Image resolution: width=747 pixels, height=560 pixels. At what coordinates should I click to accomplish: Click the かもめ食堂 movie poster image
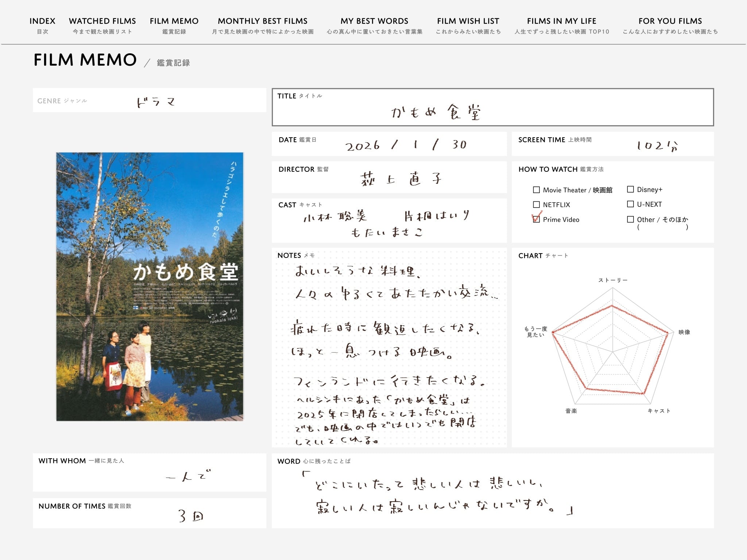point(150,286)
